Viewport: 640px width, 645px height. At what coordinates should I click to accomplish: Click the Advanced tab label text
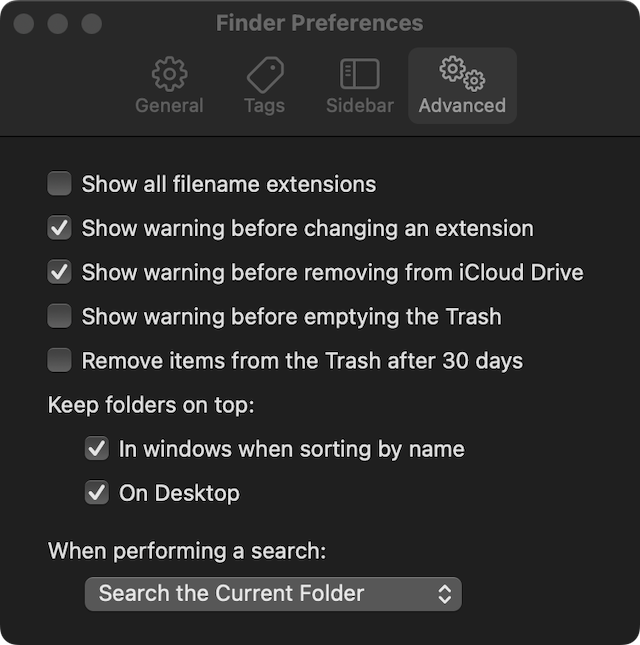coord(462,105)
